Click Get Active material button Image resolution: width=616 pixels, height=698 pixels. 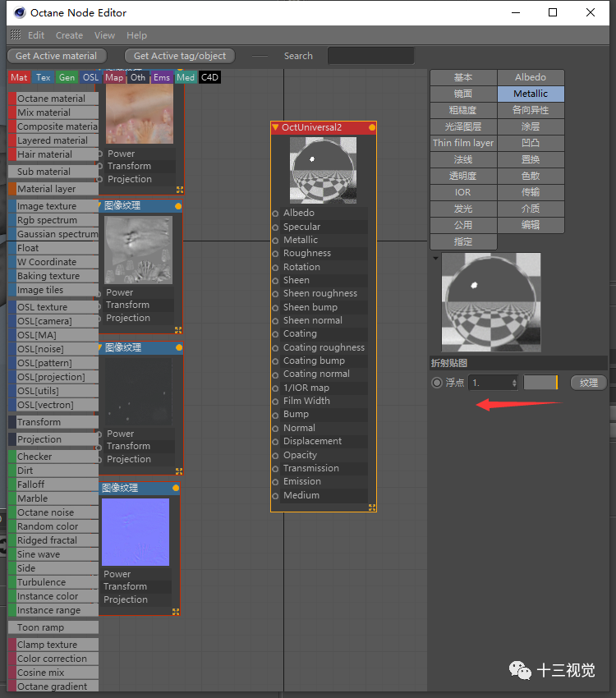click(x=57, y=56)
